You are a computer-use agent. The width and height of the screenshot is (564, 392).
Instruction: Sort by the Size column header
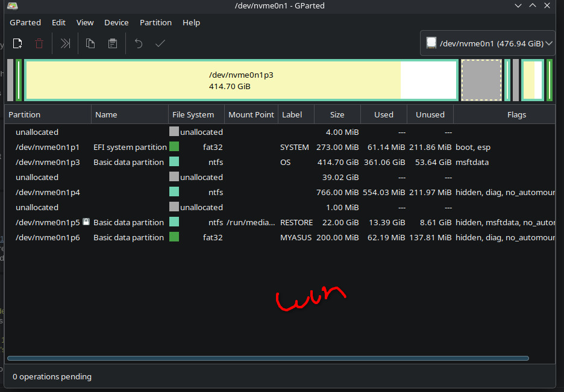click(337, 114)
